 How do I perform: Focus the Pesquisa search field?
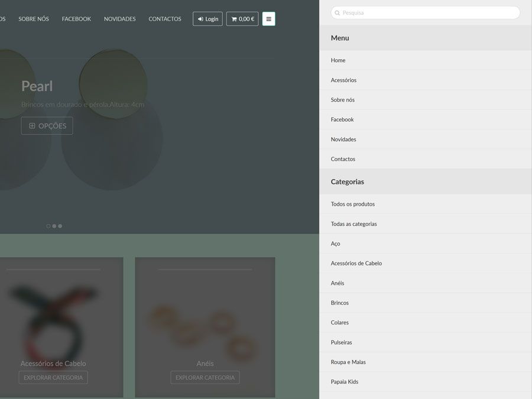pos(429,13)
